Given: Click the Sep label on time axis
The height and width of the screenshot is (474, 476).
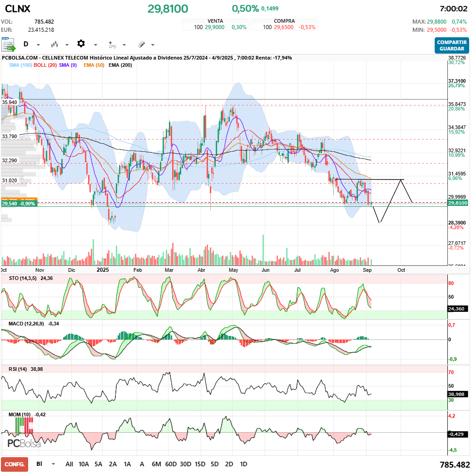Looking at the screenshot, I should 367,270.
